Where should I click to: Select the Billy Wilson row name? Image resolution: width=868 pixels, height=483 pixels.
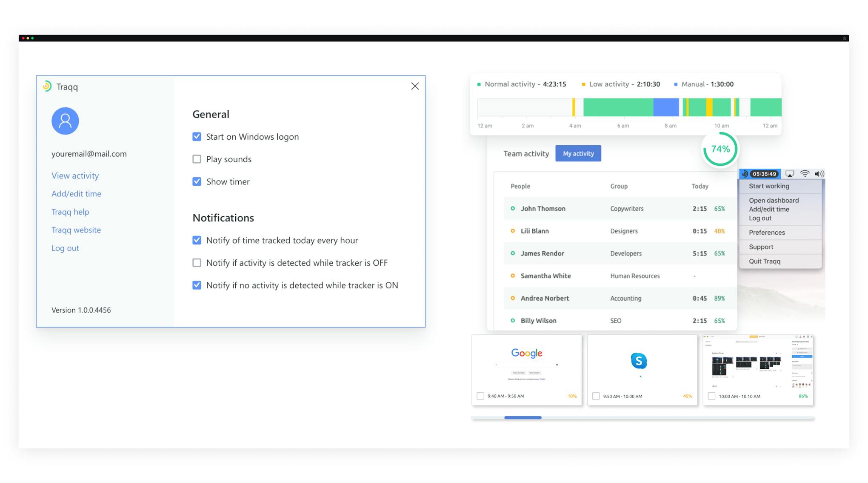click(539, 321)
